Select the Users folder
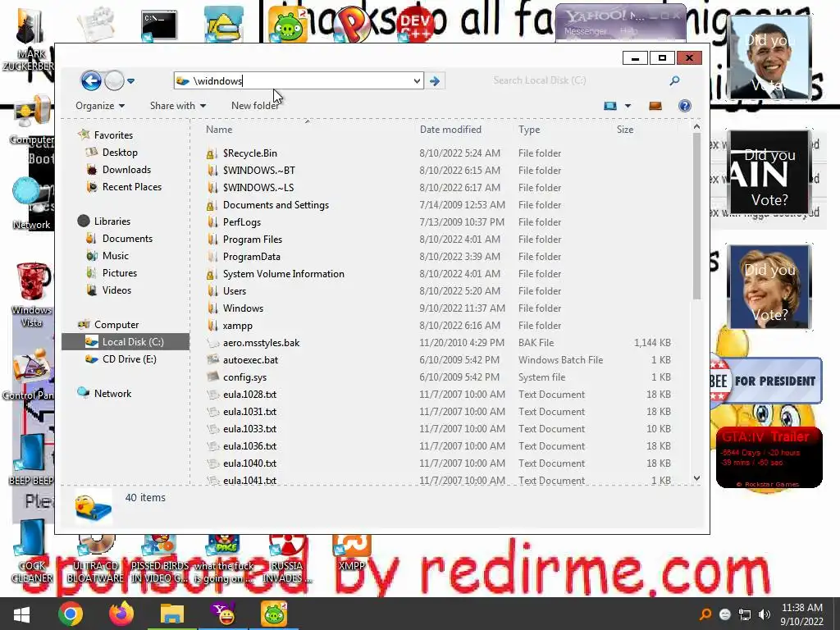Image resolution: width=840 pixels, height=630 pixels. [234, 291]
